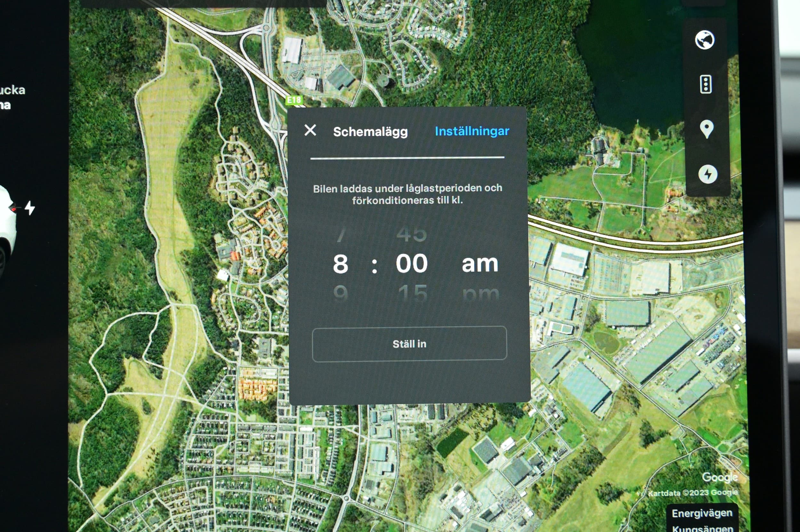Tap the Kartdata ©2023 Google attribution
The height and width of the screenshot is (532, 800).
[693, 493]
